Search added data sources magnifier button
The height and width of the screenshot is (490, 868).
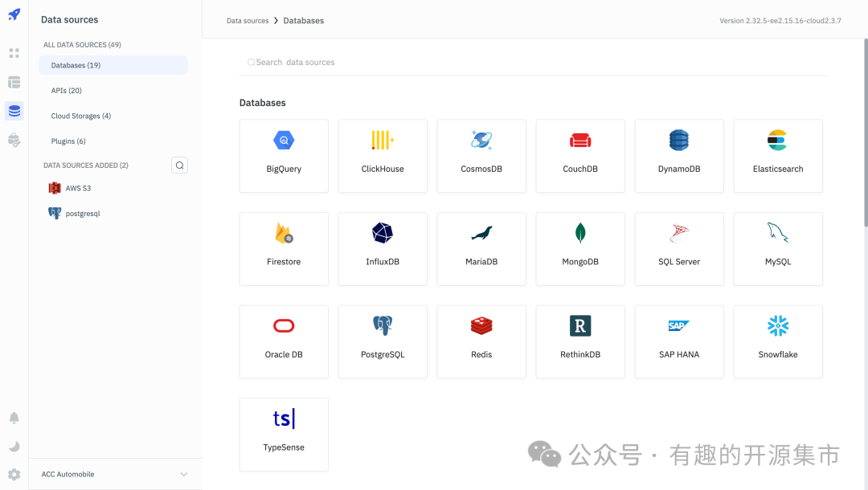coord(179,165)
